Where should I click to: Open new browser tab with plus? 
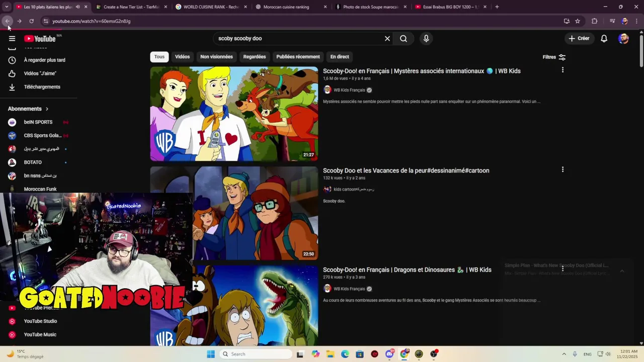click(x=497, y=7)
